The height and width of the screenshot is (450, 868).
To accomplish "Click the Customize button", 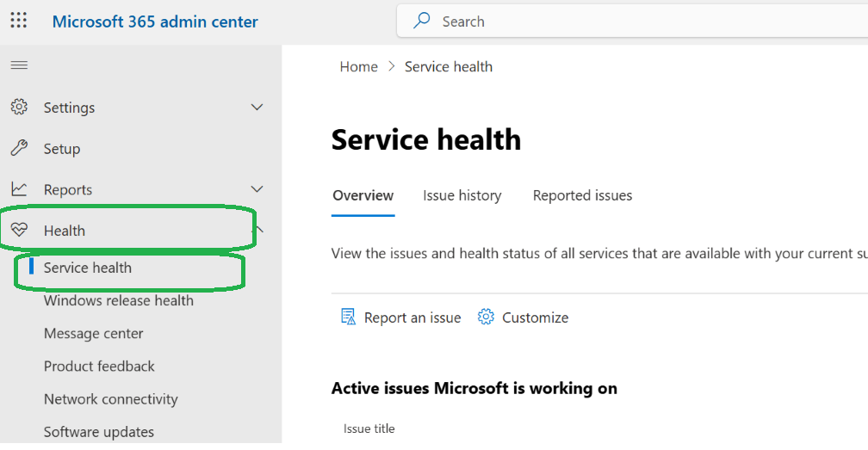I will (x=524, y=317).
